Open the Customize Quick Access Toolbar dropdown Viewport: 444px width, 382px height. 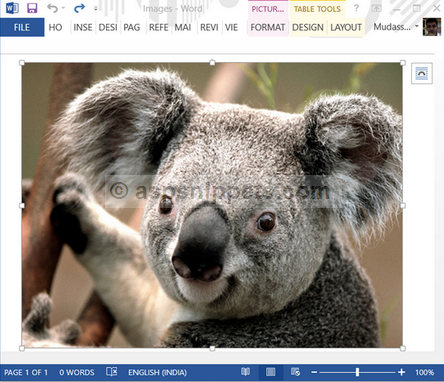[96, 8]
